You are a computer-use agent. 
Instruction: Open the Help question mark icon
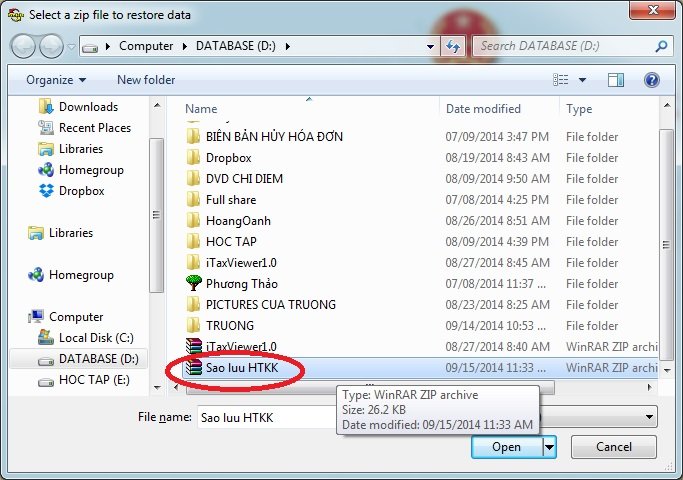click(x=651, y=80)
